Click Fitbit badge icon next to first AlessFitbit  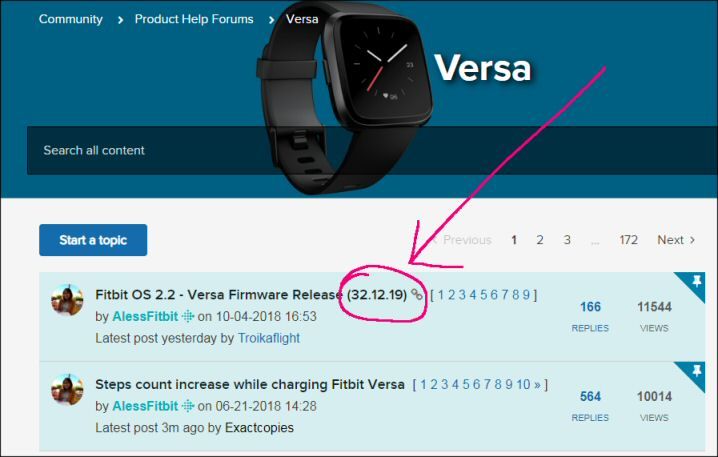188,316
